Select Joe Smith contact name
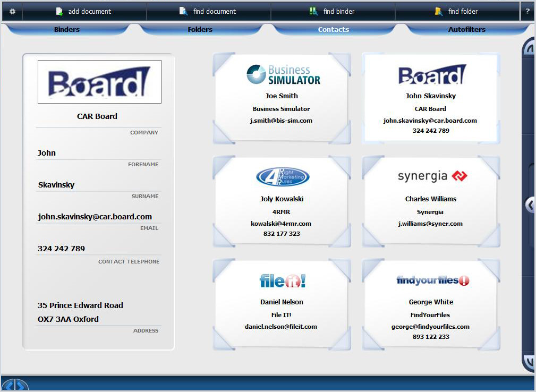This screenshot has height=392, width=536. (282, 96)
